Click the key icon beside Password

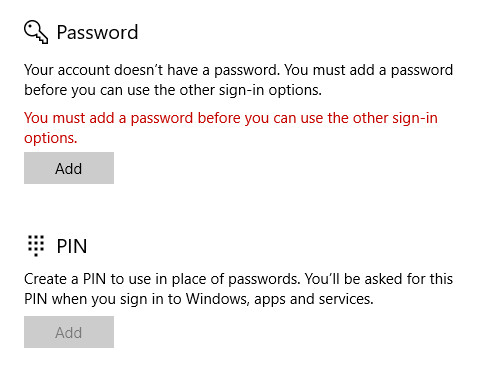pos(36,32)
